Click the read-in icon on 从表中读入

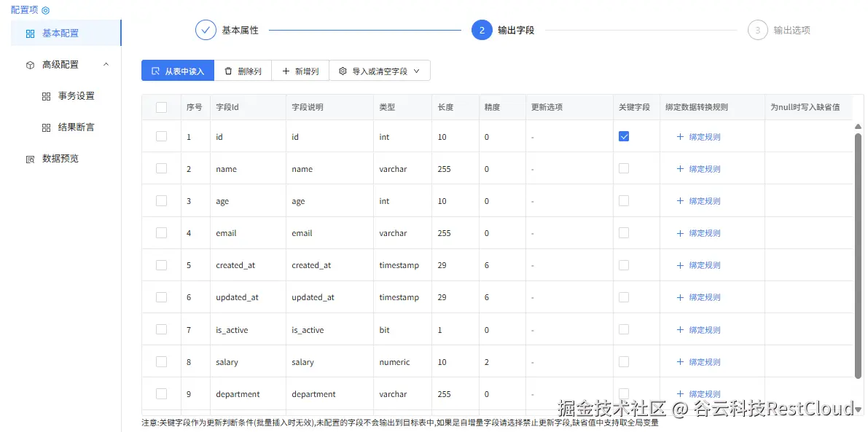[155, 71]
